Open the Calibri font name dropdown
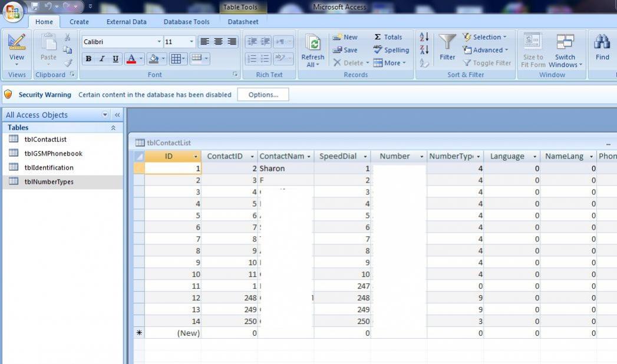 point(159,42)
